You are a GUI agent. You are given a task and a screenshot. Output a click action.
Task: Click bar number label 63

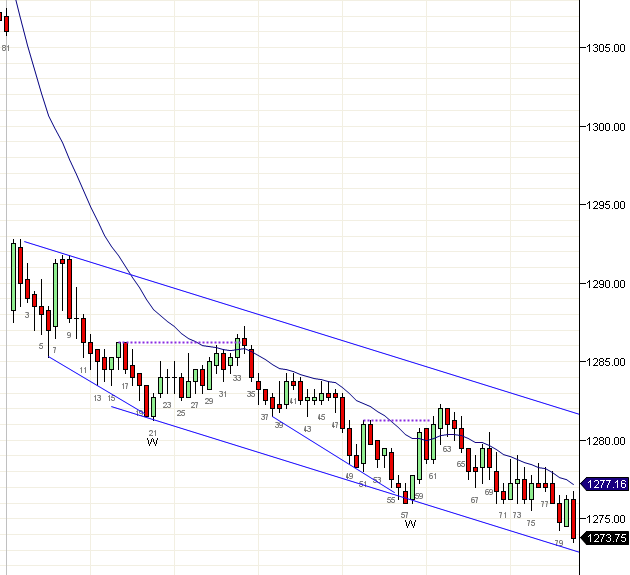tap(447, 449)
